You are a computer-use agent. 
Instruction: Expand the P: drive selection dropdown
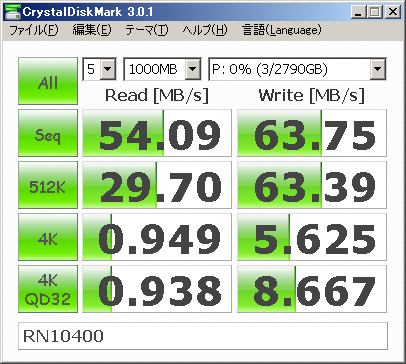tap(377, 69)
